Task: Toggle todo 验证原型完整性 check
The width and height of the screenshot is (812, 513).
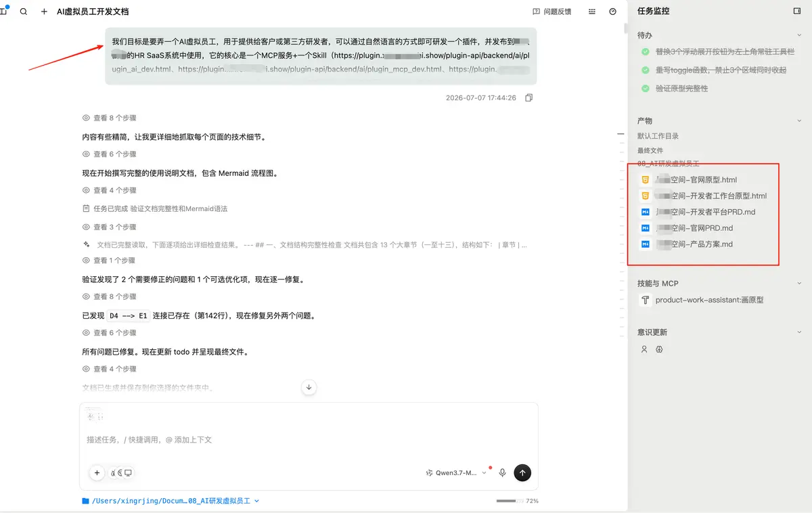Action: point(646,88)
